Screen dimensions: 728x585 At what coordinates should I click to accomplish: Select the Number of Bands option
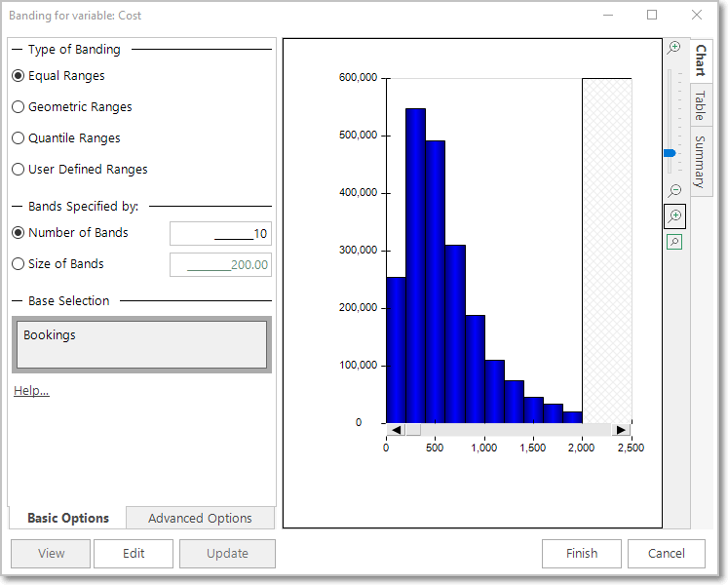pyautogui.click(x=18, y=233)
